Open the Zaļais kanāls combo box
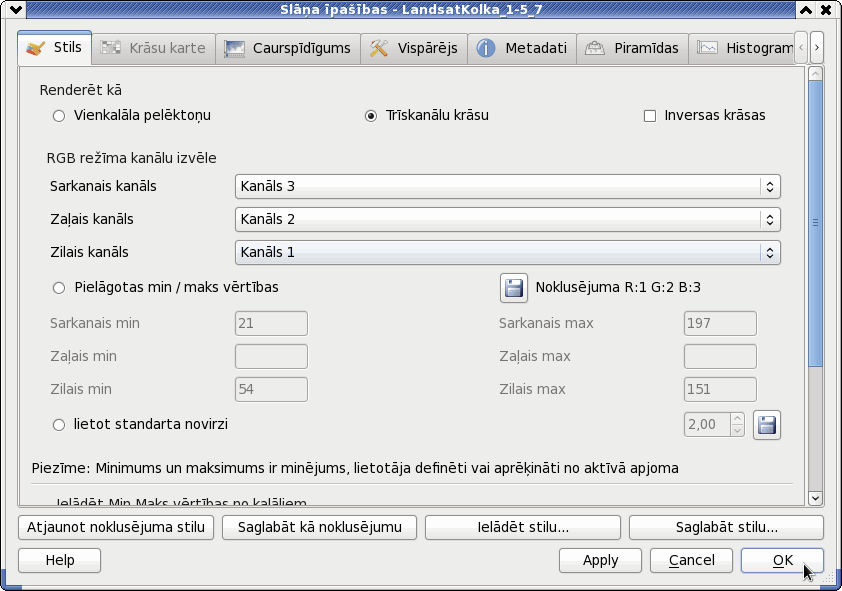Image resolution: width=842 pixels, height=591 pixels. coord(507,220)
